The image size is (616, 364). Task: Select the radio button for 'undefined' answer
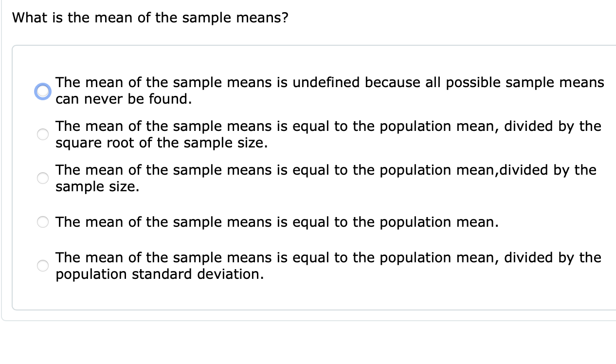(x=43, y=91)
